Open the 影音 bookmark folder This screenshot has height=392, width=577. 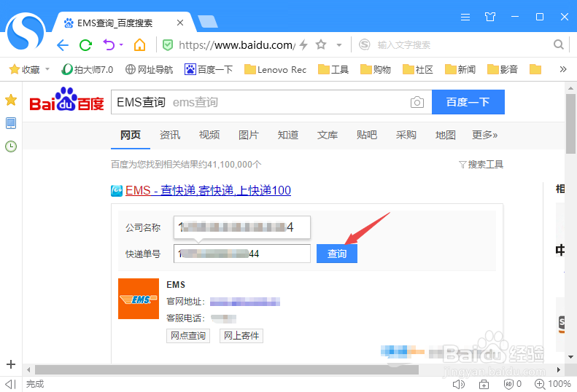pos(503,69)
